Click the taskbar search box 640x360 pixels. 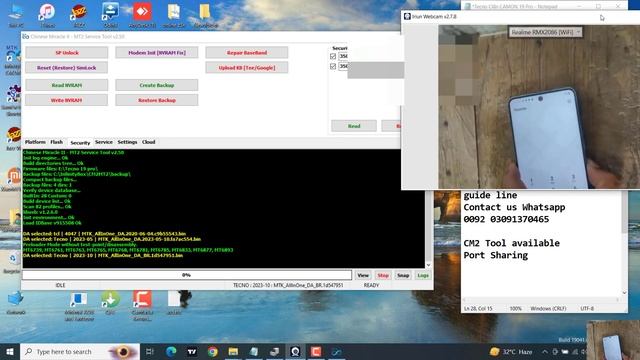click(80, 351)
